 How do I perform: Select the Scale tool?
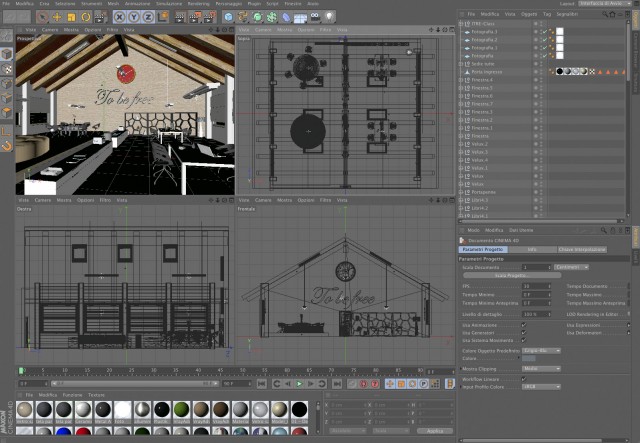[71, 17]
